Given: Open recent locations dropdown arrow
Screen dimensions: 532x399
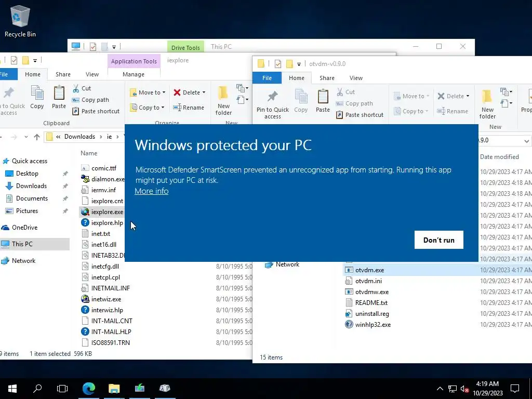Looking at the screenshot, I should (x=26, y=137).
